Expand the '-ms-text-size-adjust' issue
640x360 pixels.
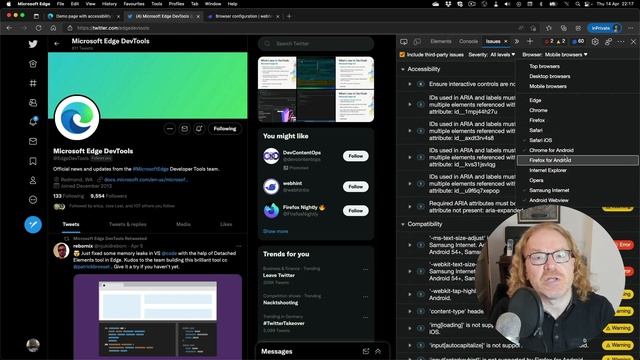click(410, 245)
